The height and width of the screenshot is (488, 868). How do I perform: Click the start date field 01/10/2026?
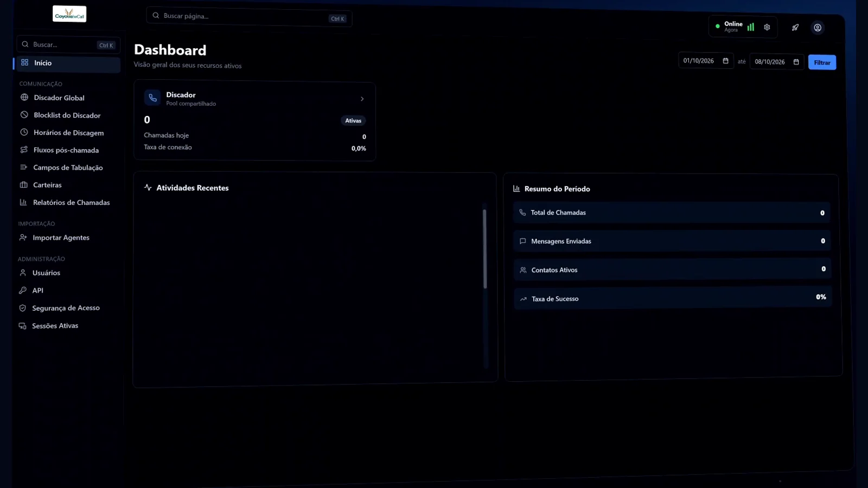pyautogui.click(x=706, y=61)
